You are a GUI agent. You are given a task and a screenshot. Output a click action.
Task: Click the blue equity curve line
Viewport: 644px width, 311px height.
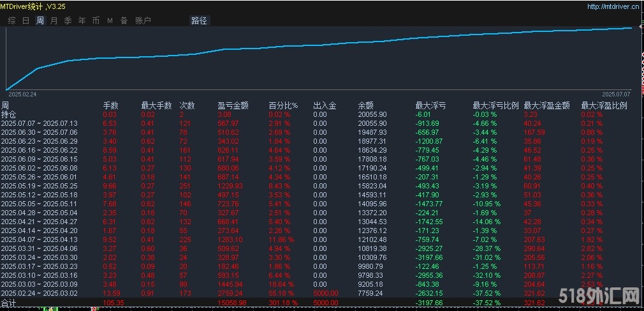320,45
